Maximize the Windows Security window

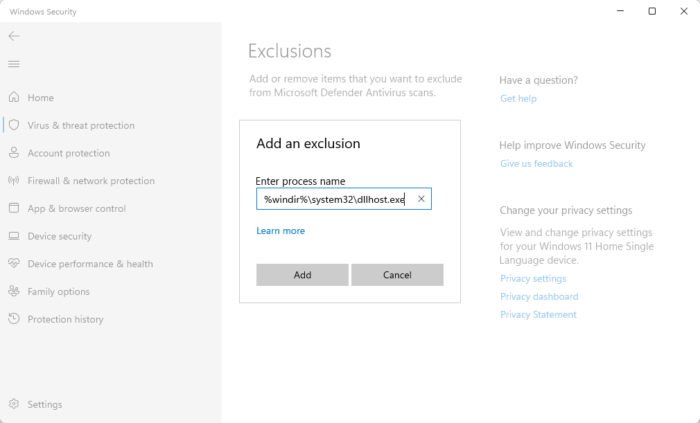652,11
